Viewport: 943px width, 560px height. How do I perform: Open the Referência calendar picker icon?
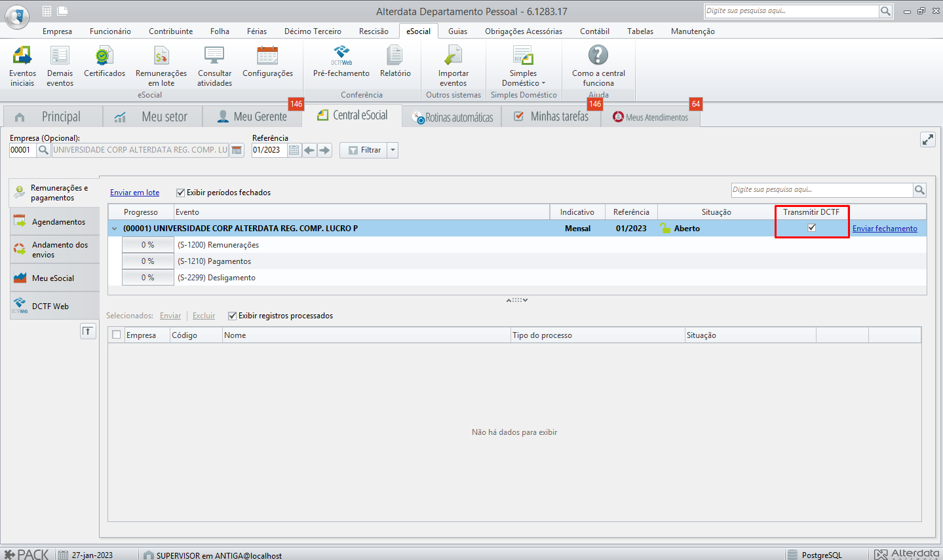pos(294,150)
